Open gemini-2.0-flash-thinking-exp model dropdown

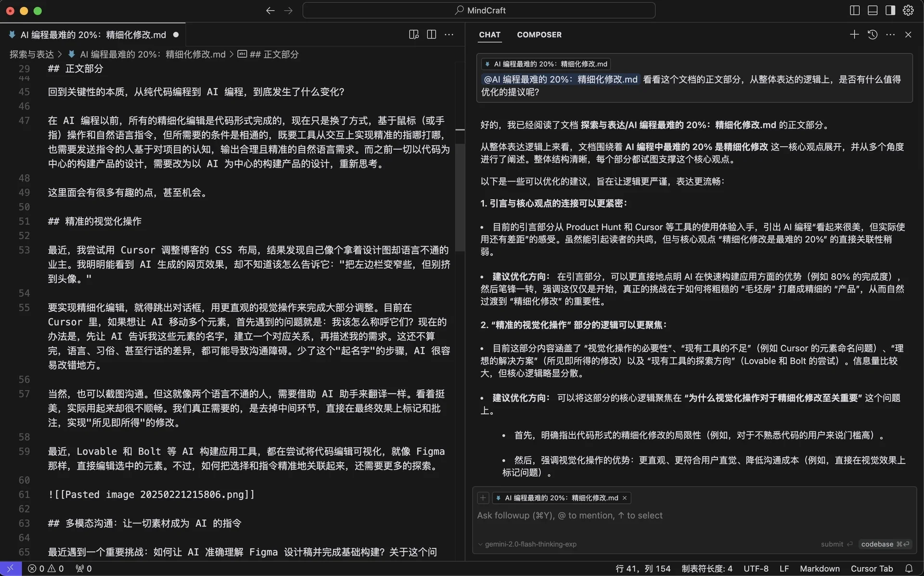527,544
